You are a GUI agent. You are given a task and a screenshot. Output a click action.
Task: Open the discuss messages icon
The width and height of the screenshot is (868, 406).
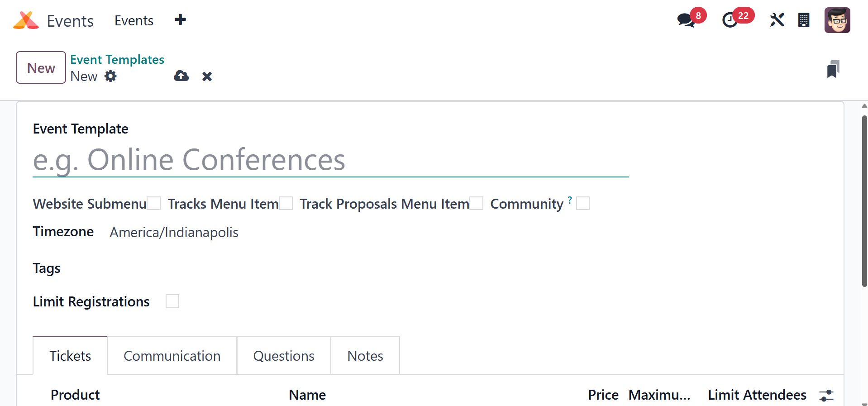click(686, 20)
